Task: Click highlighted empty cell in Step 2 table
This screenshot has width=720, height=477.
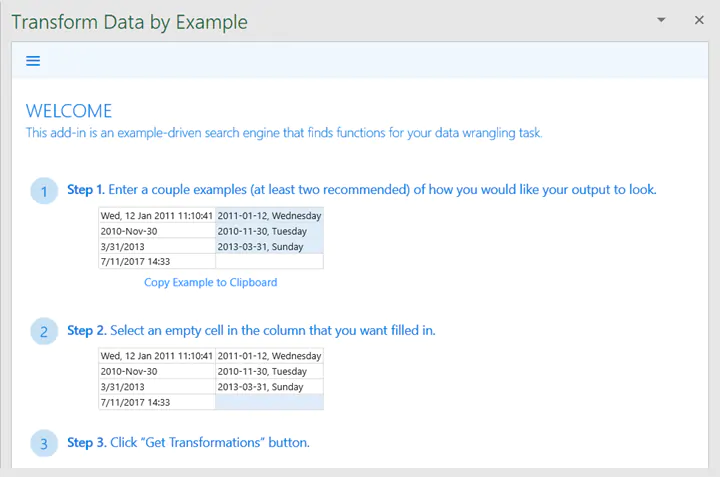Action: 269,402
